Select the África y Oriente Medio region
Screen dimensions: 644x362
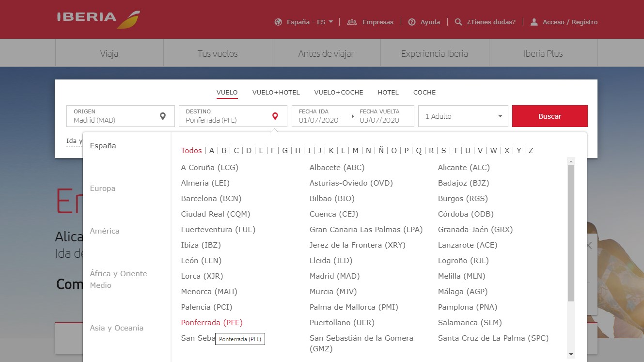(118, 280)
